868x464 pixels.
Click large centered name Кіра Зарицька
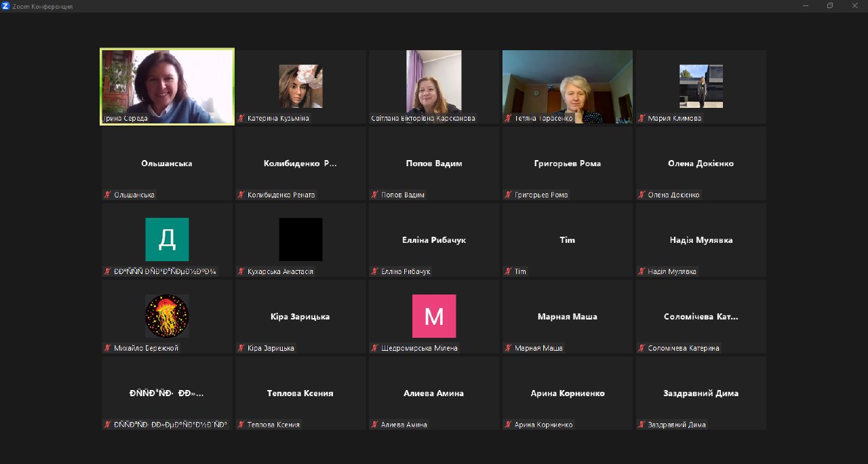(x=300, y=317)
